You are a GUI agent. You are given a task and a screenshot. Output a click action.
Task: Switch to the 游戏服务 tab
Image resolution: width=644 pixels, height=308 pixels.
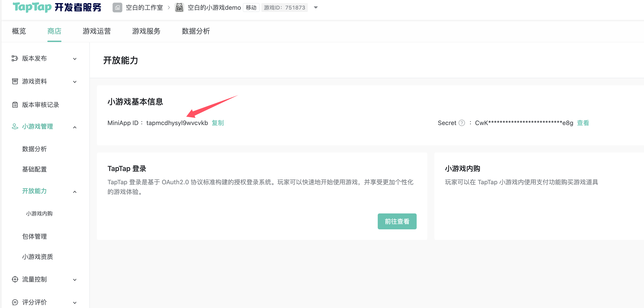146,31
